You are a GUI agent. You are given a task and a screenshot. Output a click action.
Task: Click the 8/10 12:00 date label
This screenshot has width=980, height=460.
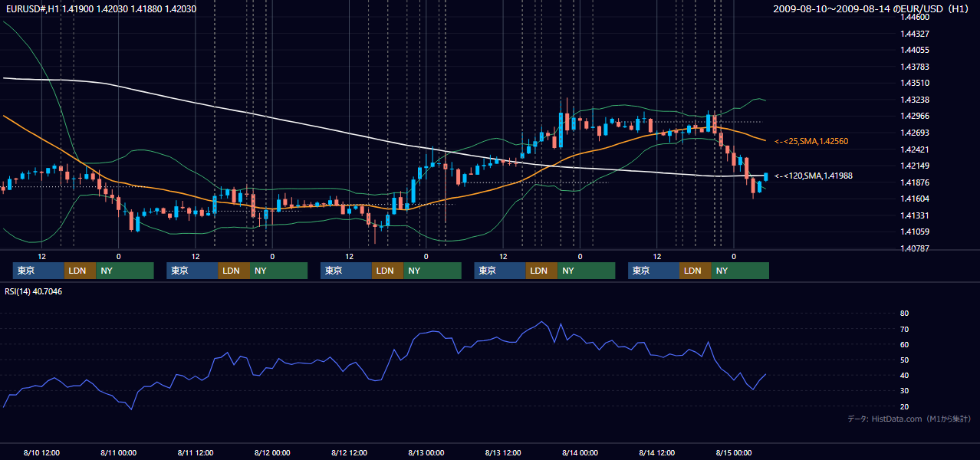pyautogui.click(x=41, y=452)
